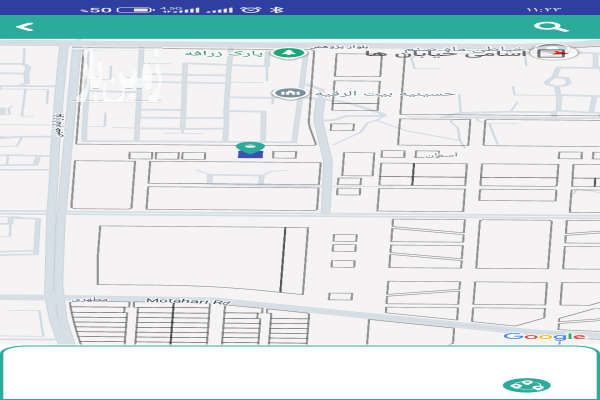Open the hospital marker at top right
Viewport: 600px width, 400px height.
click(552, 53)
